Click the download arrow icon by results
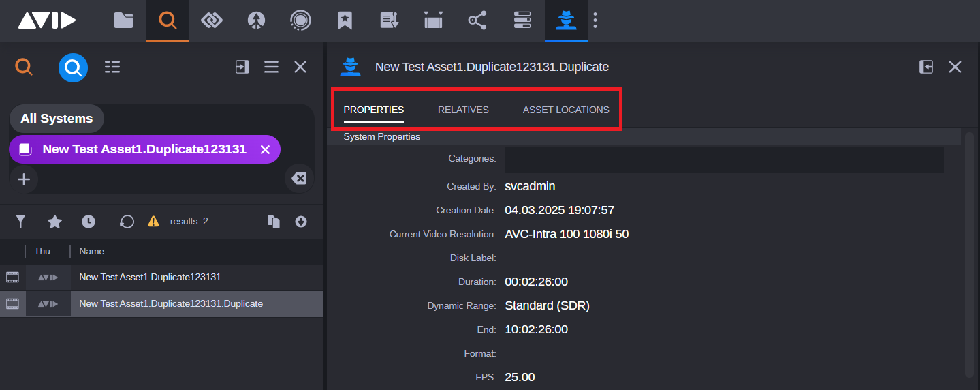Image resolution: width=980 pixels, height=390 pixels. [301, 222]
